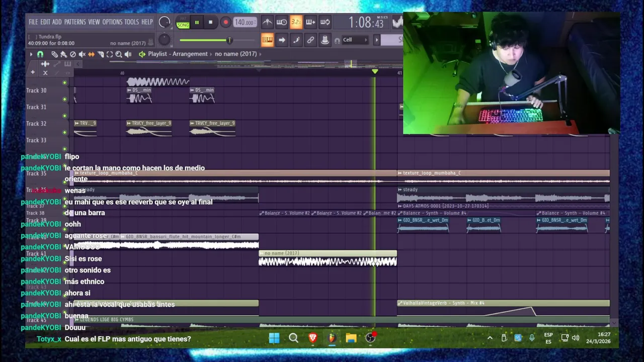Show audio clips with waveform icon in picker
Image resolution: width=644 pixels, height=362 pixels.
click(x=45, y=64)
